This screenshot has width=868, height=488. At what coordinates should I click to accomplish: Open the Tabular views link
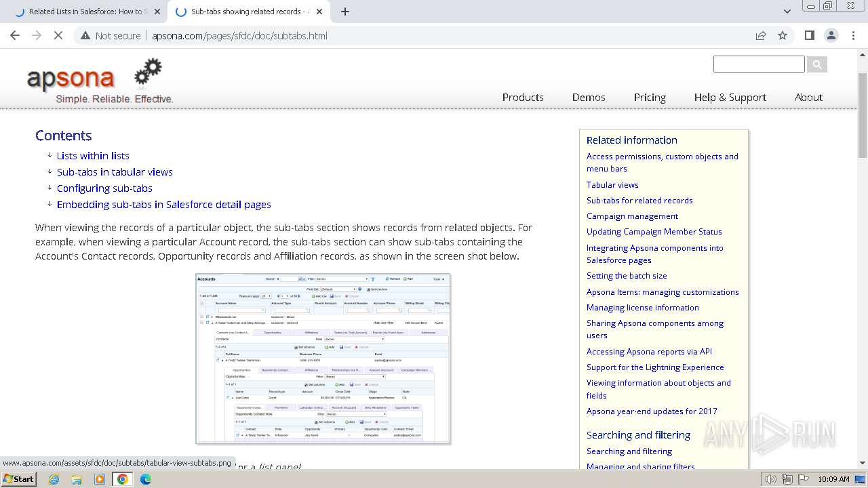[x=612, y=184]
